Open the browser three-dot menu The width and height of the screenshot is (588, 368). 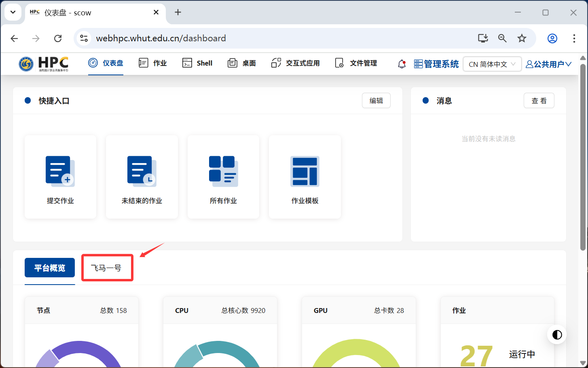coord(574,38)
